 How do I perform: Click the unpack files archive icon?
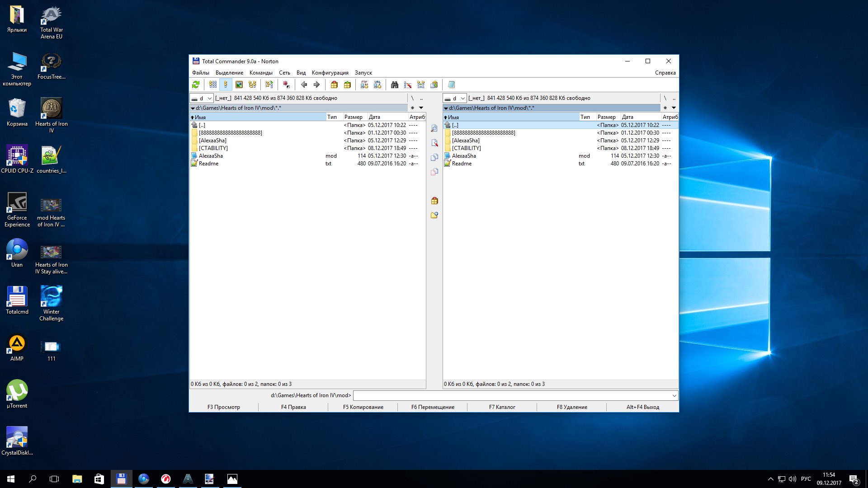coord(347,84)
